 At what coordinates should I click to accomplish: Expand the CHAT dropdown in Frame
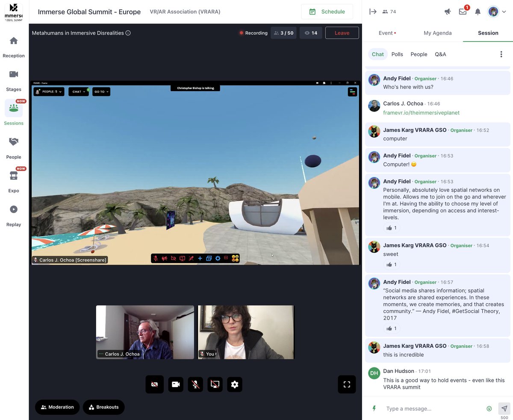tap(79, 92)
